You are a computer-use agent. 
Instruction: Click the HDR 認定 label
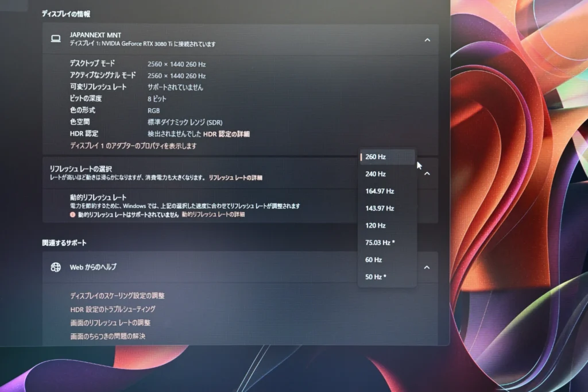tap(84, 134)
